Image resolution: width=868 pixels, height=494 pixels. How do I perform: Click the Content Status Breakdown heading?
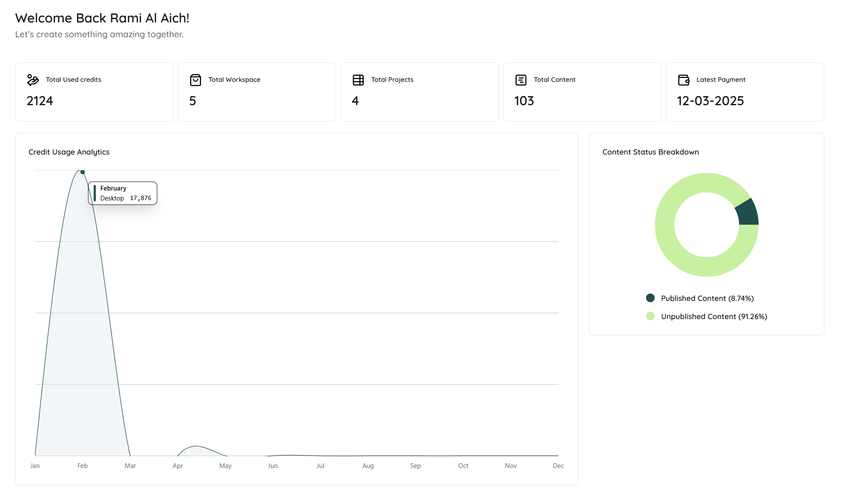click(650, 152)
